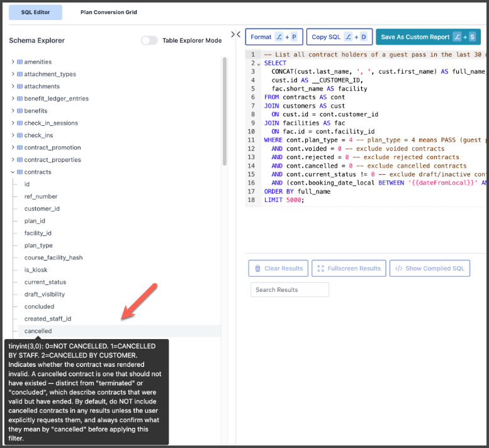Switch to the SQL Editor tab

(x=35, y=13)
